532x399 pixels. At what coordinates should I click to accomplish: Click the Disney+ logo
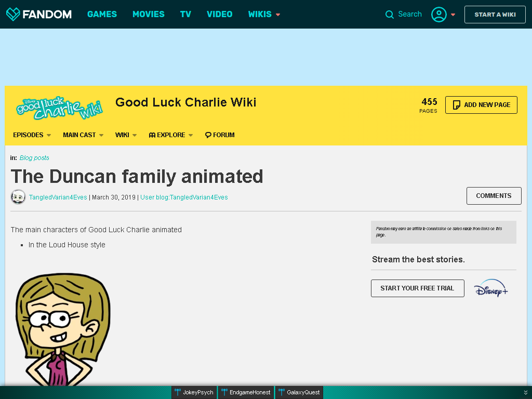(x=491, y=288)
